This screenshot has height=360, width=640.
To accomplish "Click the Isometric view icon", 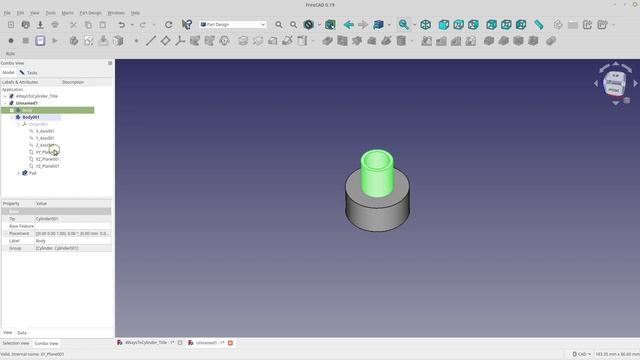I will (x=425, y=24).
